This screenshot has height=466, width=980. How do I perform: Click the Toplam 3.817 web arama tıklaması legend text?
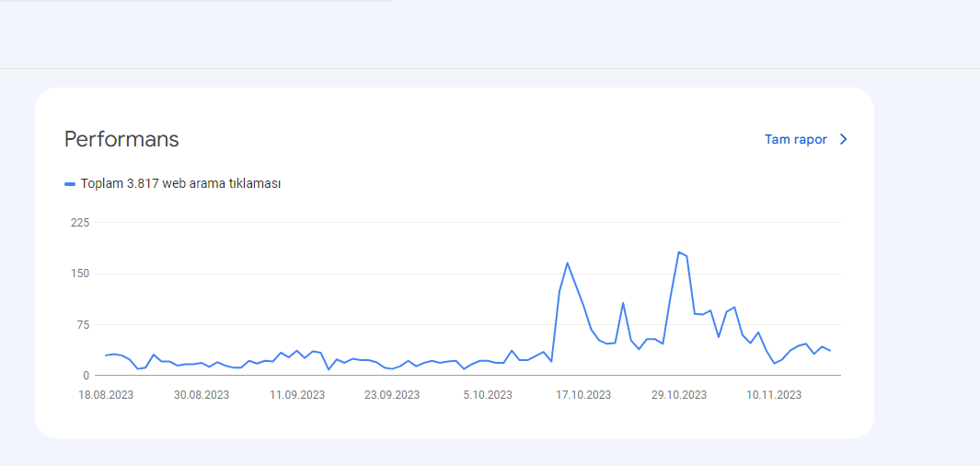click(180, 184)
